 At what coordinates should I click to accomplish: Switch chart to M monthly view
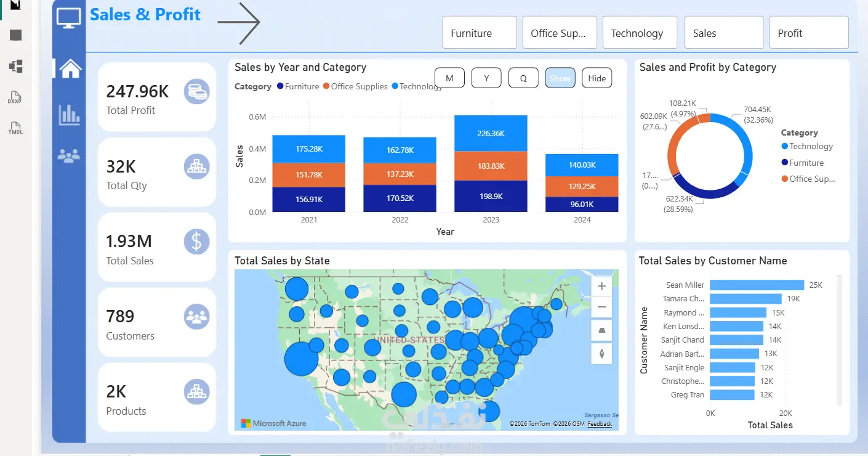click(x=449, y=78)
